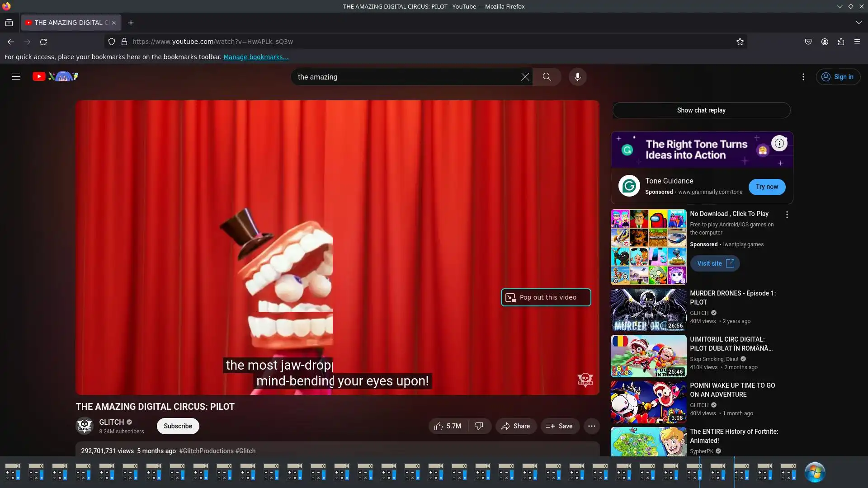Bookmark this page with star icon
The image size is (868, 488).
pos(740,42)
